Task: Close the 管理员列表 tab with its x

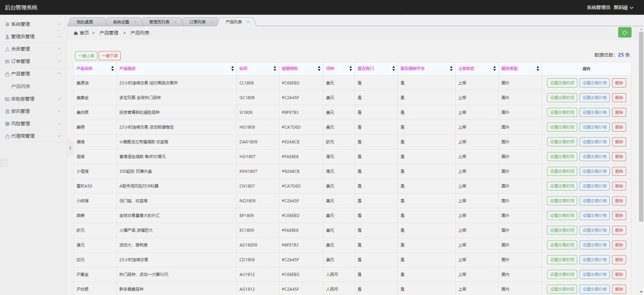Action: tap(175, 22)
